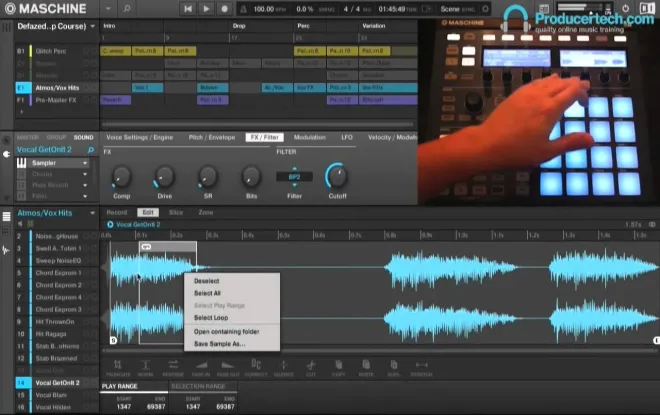Click the waveform sampling icon in left sidebar
The width and height of the screenshot is (660, 415).
coord(6,250)
